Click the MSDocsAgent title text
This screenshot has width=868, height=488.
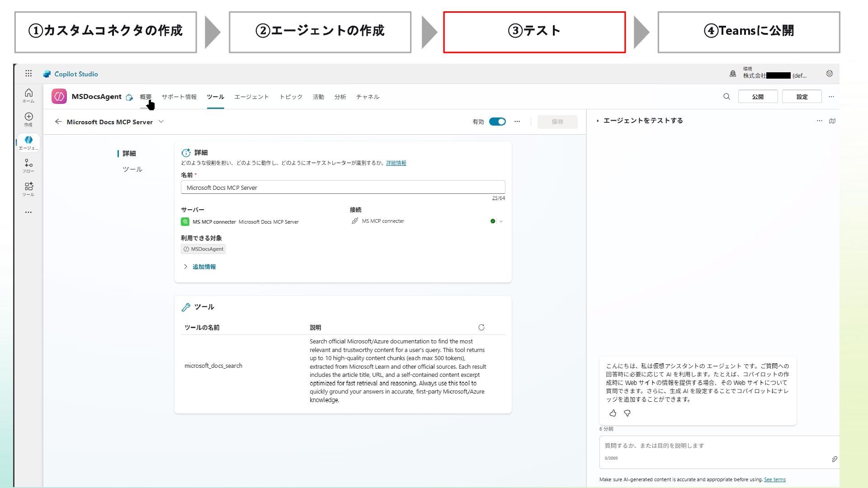96,96
